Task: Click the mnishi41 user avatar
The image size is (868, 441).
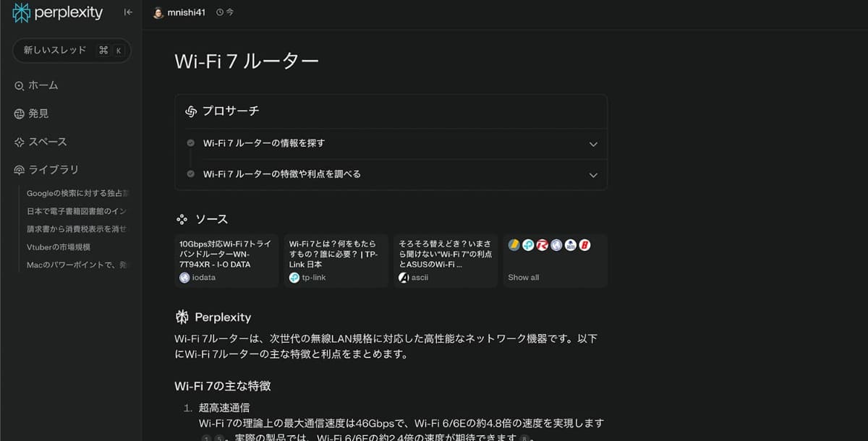Action: (x=158, y=12)
